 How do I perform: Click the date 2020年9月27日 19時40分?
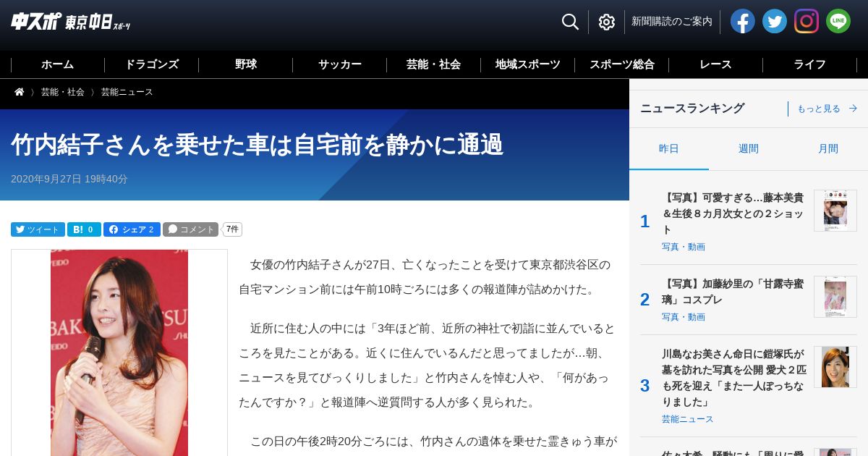point(69,179)
